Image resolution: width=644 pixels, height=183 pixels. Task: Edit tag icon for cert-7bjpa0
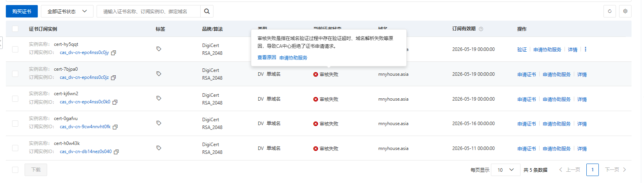point(159,74)
